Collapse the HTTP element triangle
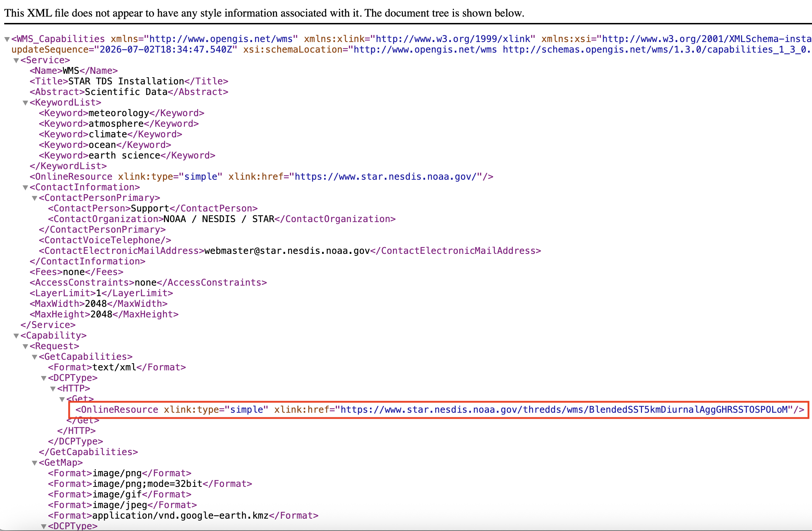 (53, 389)
